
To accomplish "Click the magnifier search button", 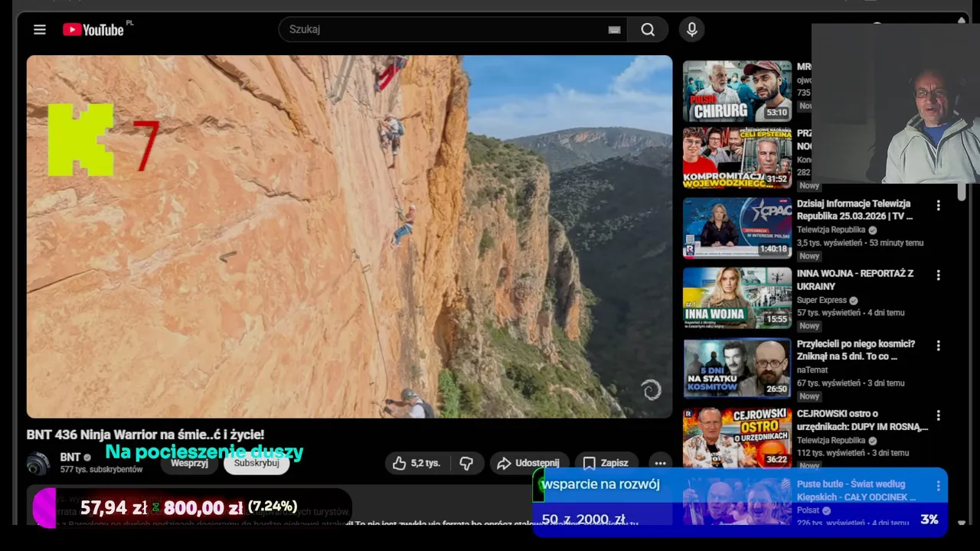I will click(x=648, y=29).
